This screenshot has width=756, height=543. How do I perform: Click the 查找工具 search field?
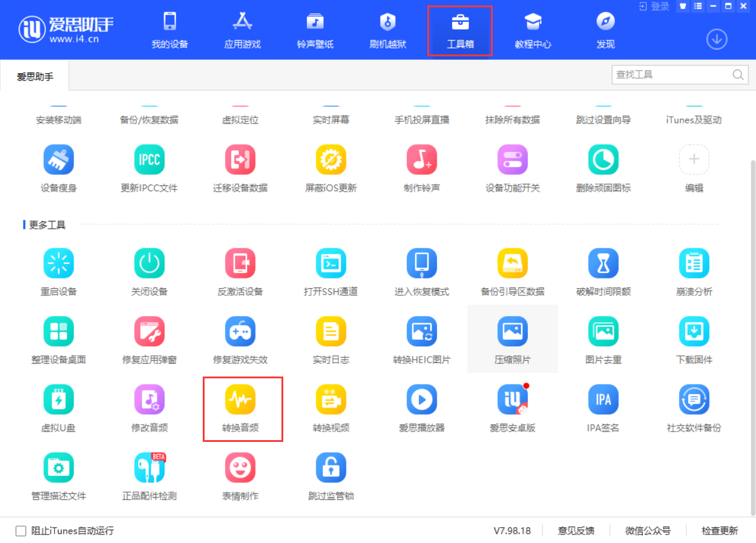[672, 74]
